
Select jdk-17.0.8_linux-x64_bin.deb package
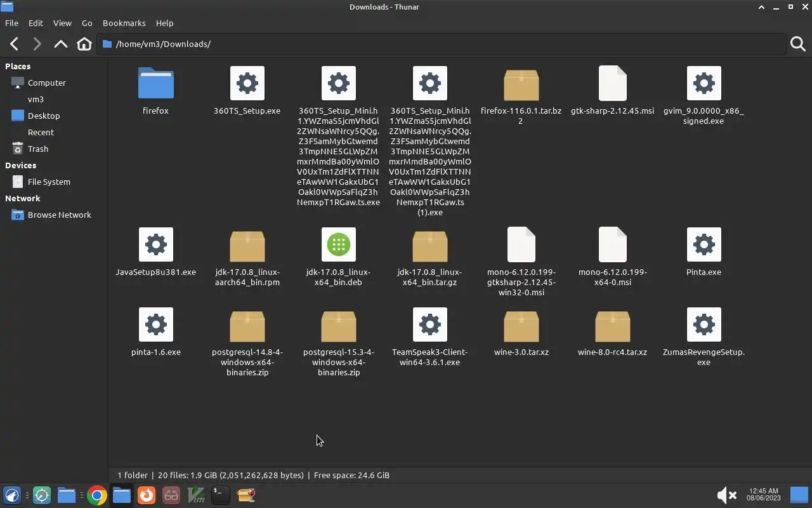[338, 244]
